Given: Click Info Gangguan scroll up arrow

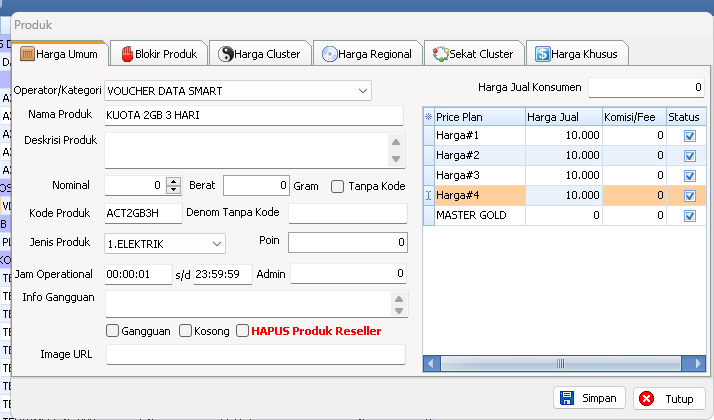Looking at the screenshot, I should coord(399,299).
